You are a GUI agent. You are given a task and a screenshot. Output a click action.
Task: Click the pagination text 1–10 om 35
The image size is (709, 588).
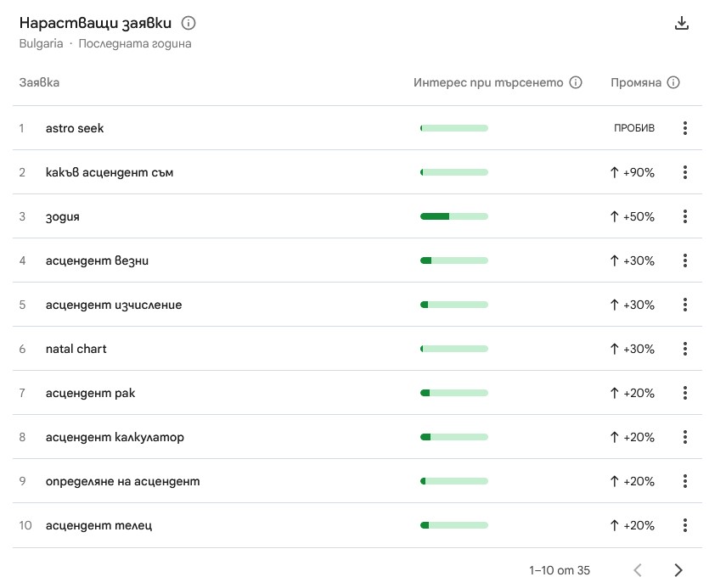[x=559, y=570]
